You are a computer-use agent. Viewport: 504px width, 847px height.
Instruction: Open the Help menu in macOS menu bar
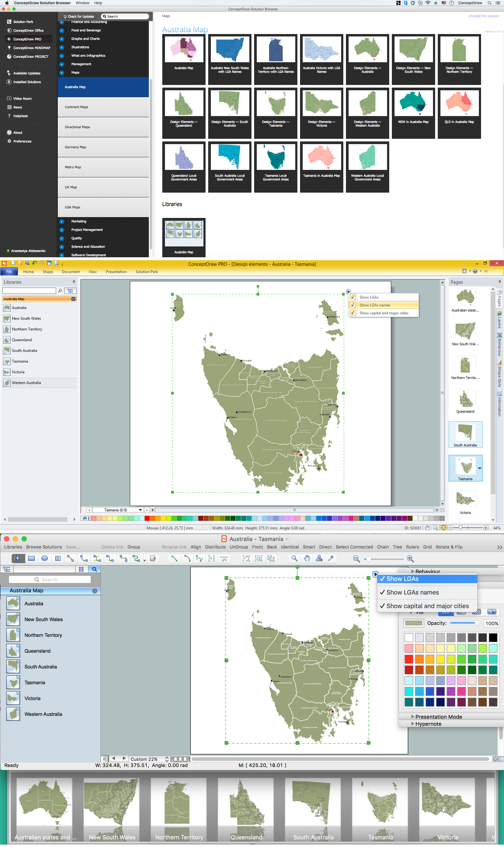[98, 3]
